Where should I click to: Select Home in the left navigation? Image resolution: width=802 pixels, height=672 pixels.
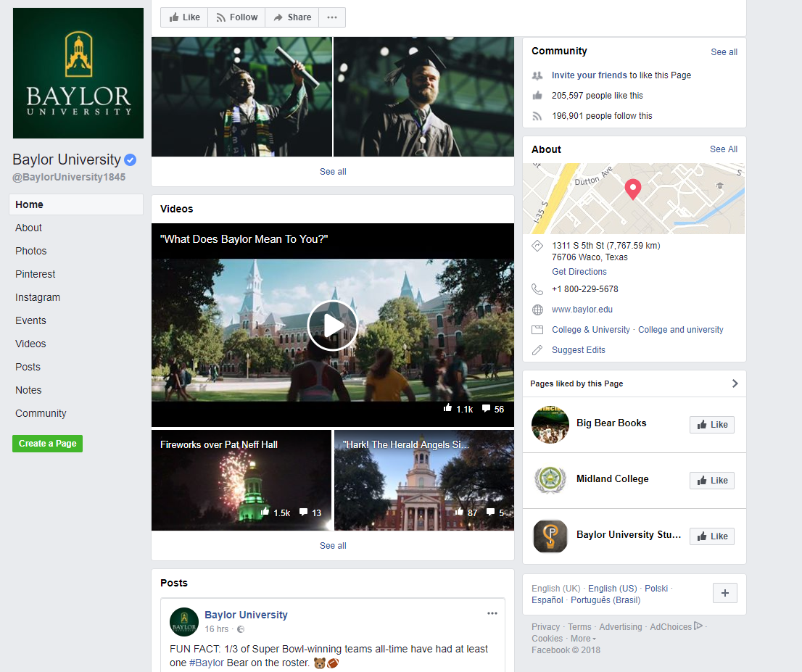pos(75,204)
